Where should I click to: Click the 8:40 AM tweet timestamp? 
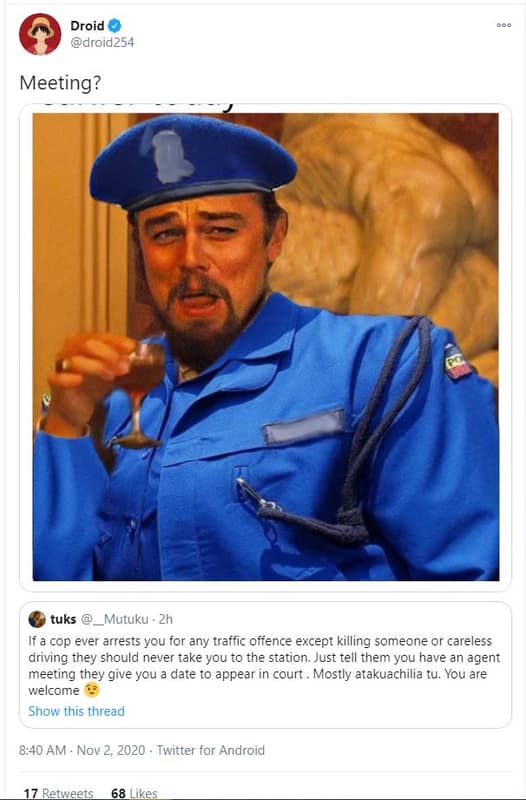[x=42, y=751]
